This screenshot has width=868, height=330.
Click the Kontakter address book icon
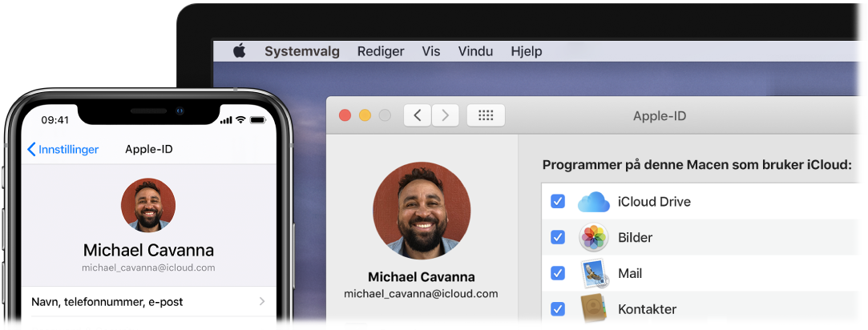[x=594, y=309]
